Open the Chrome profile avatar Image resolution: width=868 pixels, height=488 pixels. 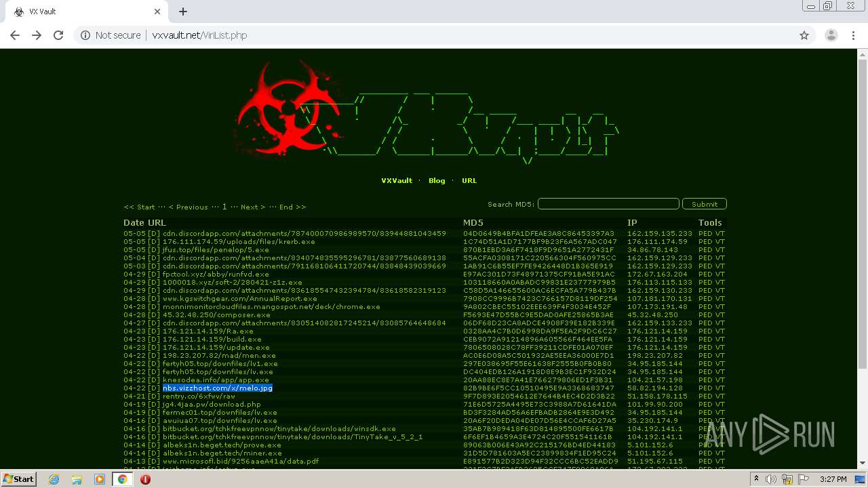click(x=831, y=35)
